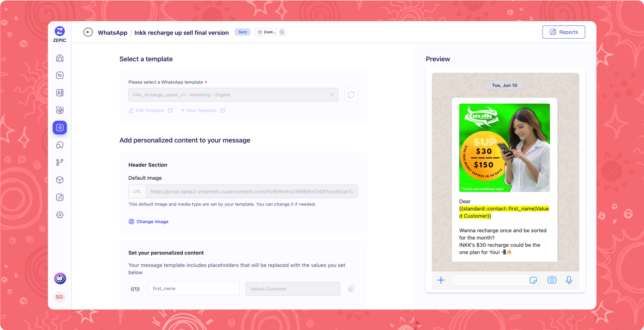Viewport: 644px width, 330px height.
Task: Click the 'Preview' heading
Action: pyautogui.click(x=438, y=59)
